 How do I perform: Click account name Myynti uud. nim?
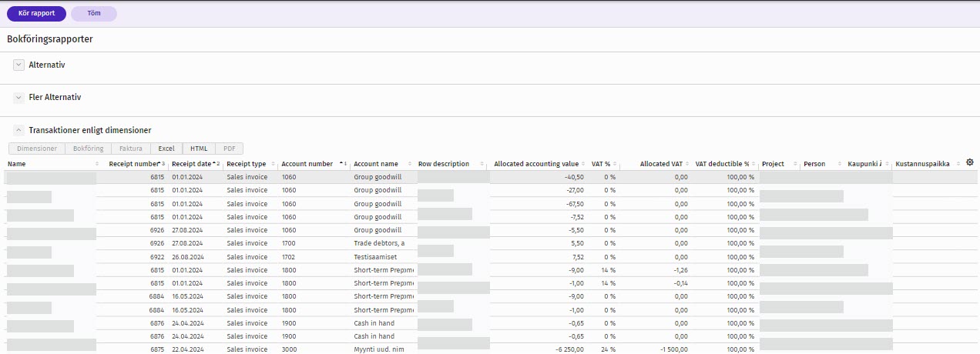click(x=379, y=349)
